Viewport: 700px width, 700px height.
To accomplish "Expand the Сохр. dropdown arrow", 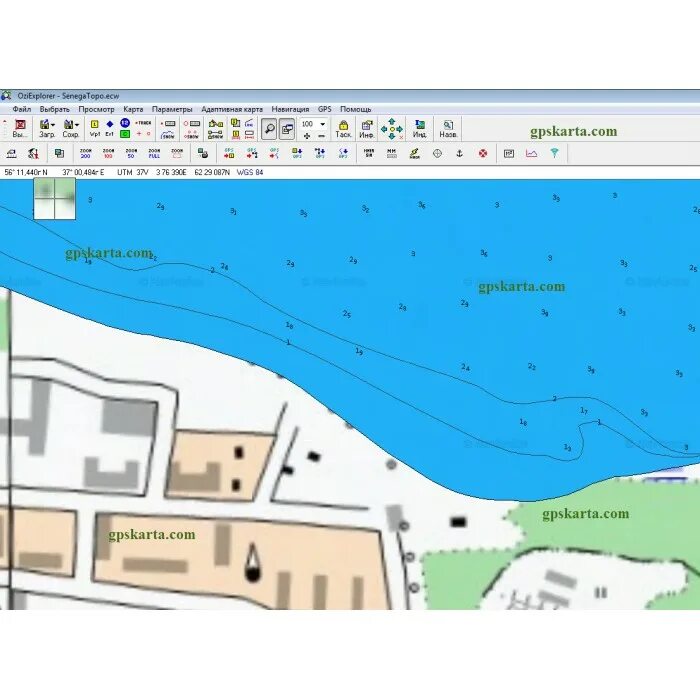I will [x=77, y=125].
